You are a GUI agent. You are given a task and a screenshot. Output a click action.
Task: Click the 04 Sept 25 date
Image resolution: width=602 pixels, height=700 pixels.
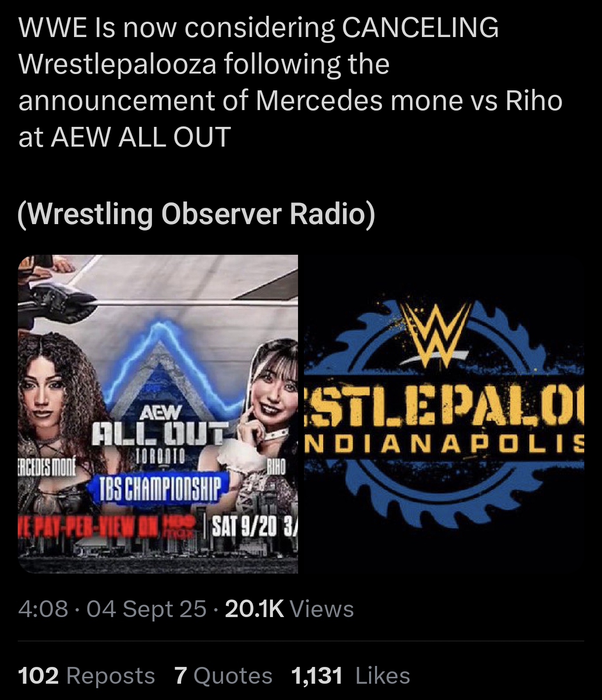[x=147, y=609]
